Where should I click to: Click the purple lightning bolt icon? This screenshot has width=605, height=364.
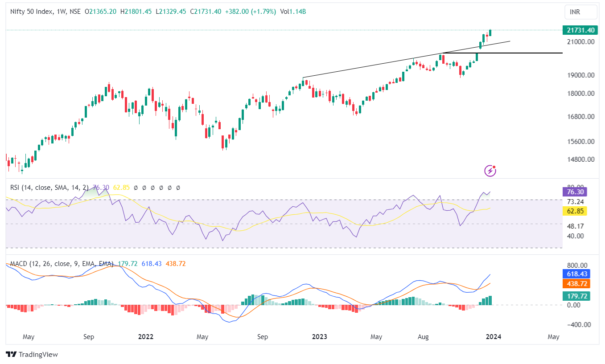(x=490, y=170)
